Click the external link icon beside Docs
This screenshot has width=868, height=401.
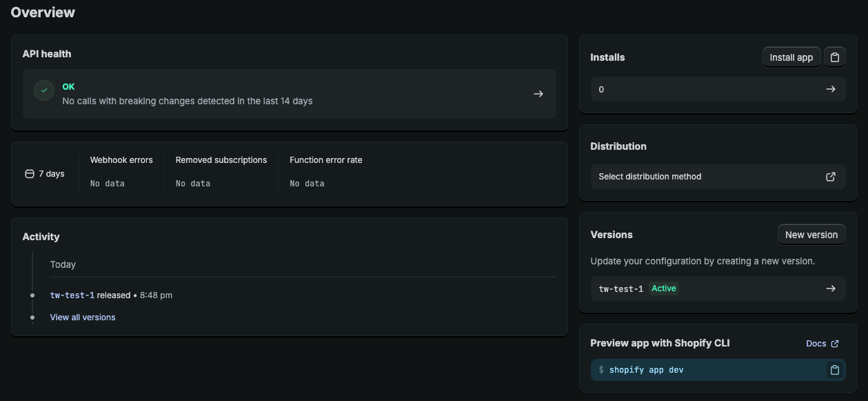[836, 343]
